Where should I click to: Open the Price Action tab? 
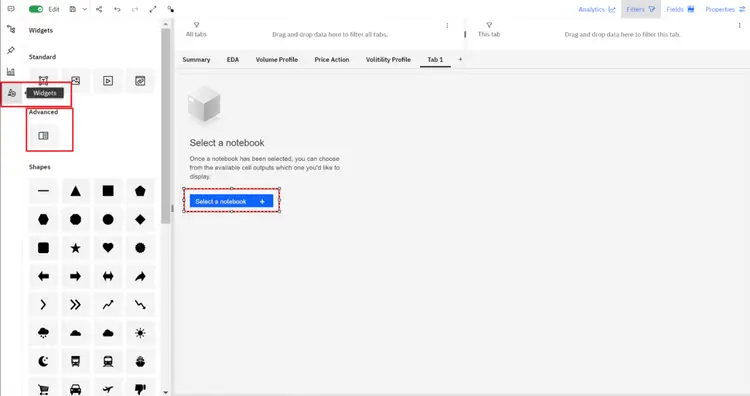tap(331, 60)
